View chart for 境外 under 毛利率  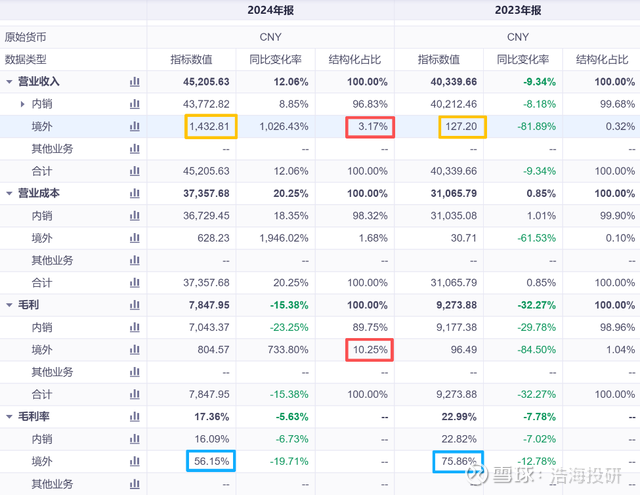134,460
